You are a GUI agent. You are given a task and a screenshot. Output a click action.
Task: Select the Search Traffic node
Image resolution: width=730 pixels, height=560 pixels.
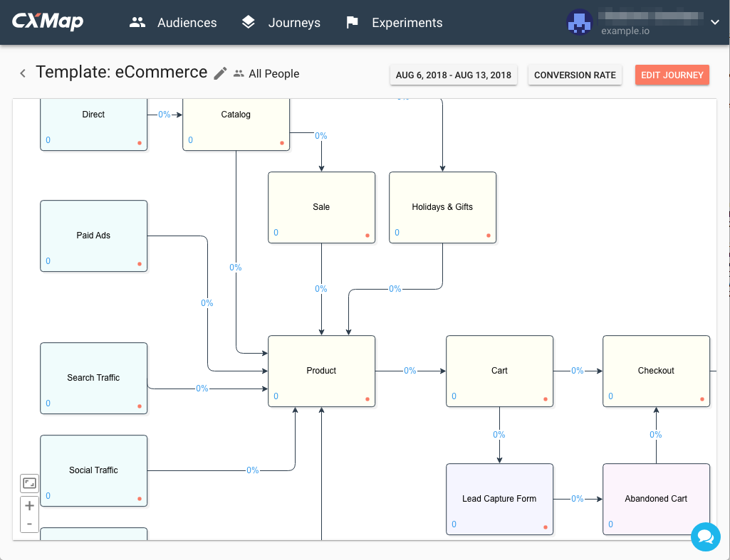pyautogui.click(x=93, y=378)
